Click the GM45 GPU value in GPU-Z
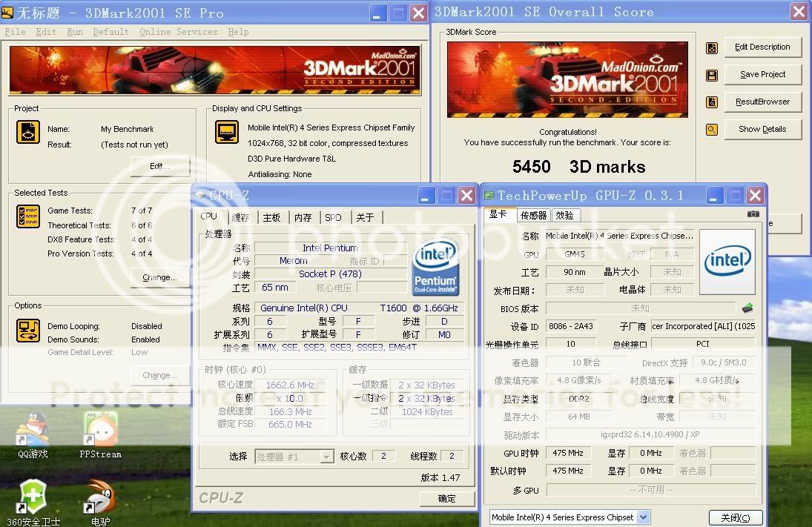This screenshot has width=812, height=527. tap(575, 254)
